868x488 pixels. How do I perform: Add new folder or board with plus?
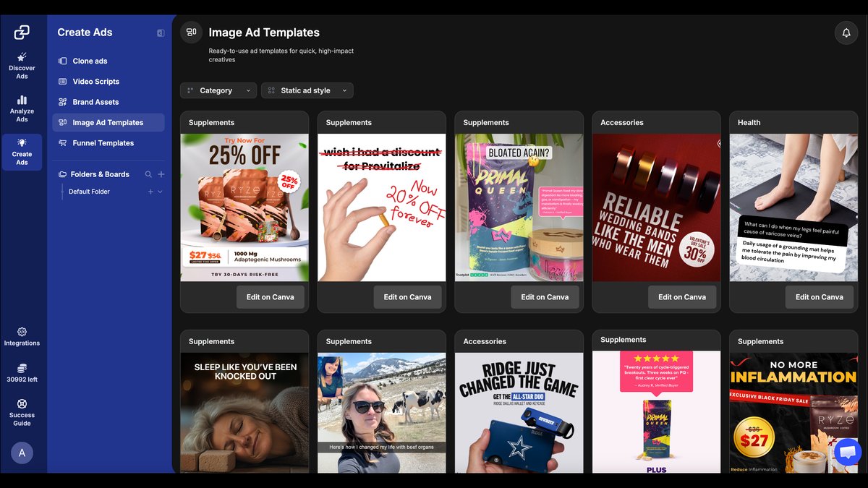tap(161, 174)
